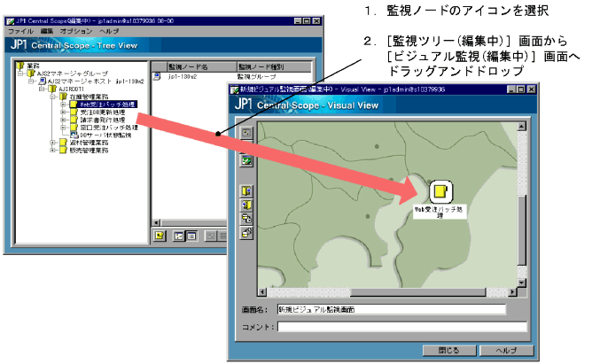This screenshot has height=364, width=592.
Task: Click the yellow folder icon with arrow on its left
Action: point(246,205)
